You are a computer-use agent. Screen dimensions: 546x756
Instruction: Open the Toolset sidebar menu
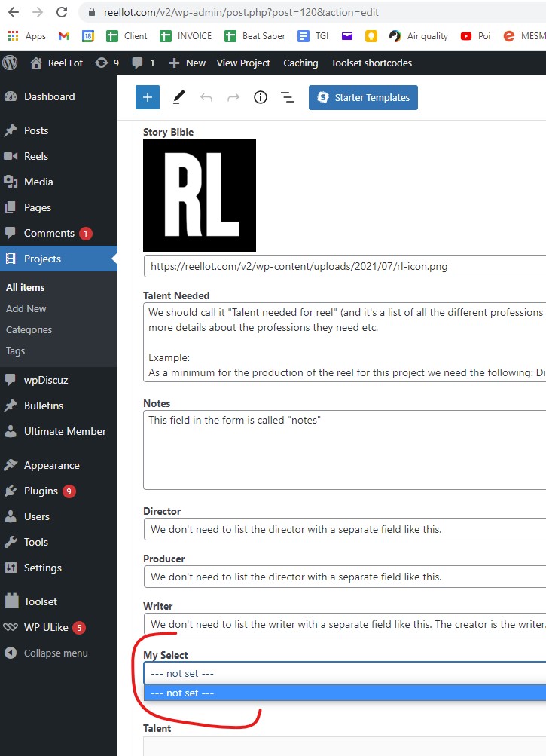(58, 601)
